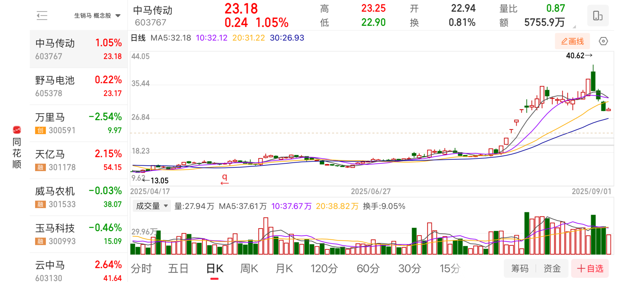Click the low price 22.90 value

(373, 22)
